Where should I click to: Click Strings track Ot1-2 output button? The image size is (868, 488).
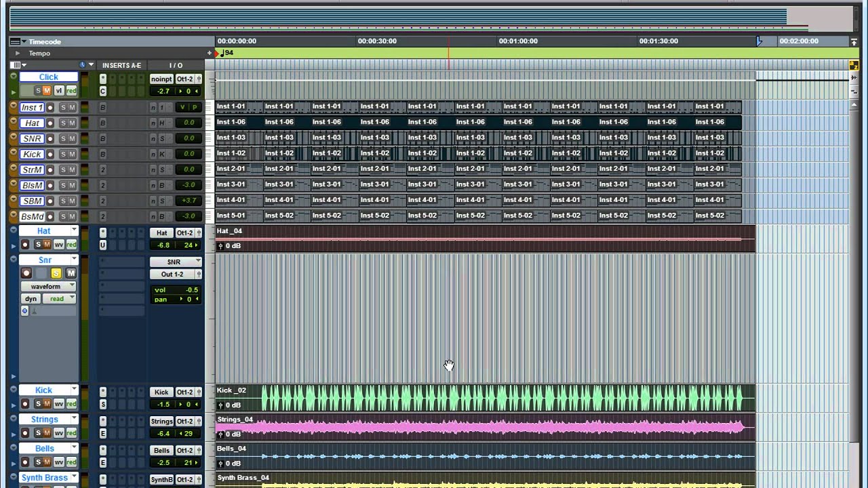point(185,421)
